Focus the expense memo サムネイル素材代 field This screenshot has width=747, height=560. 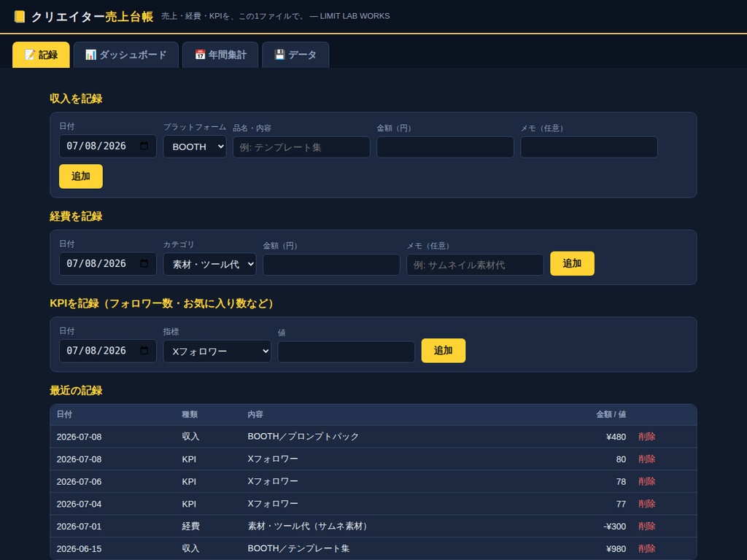click(x=475, y=265)
